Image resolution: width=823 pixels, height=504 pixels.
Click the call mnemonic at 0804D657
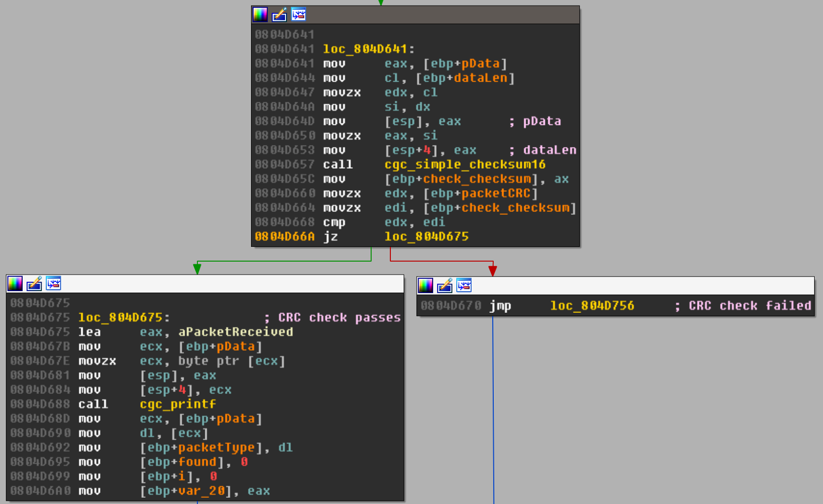[x=338, y=165]
